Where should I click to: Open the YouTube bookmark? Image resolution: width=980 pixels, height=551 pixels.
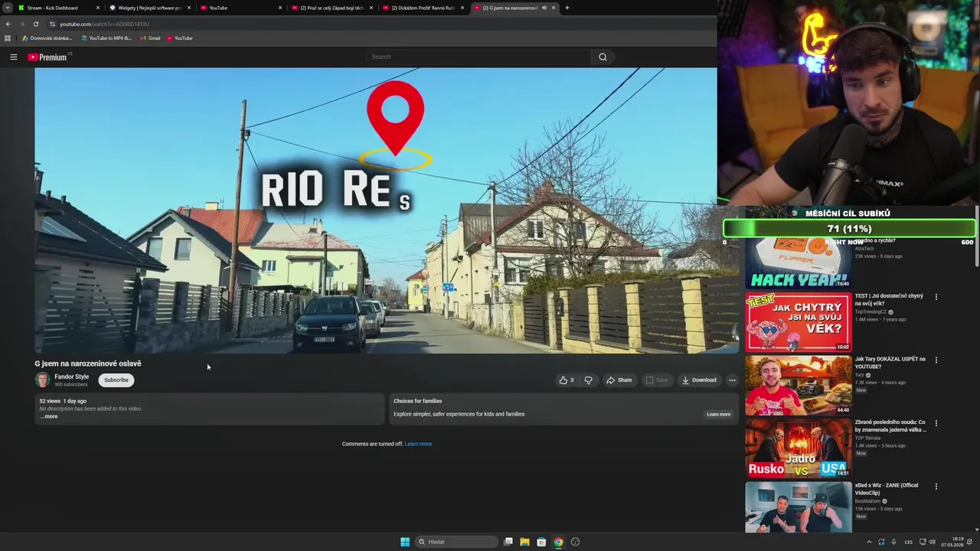coord(180,38)
